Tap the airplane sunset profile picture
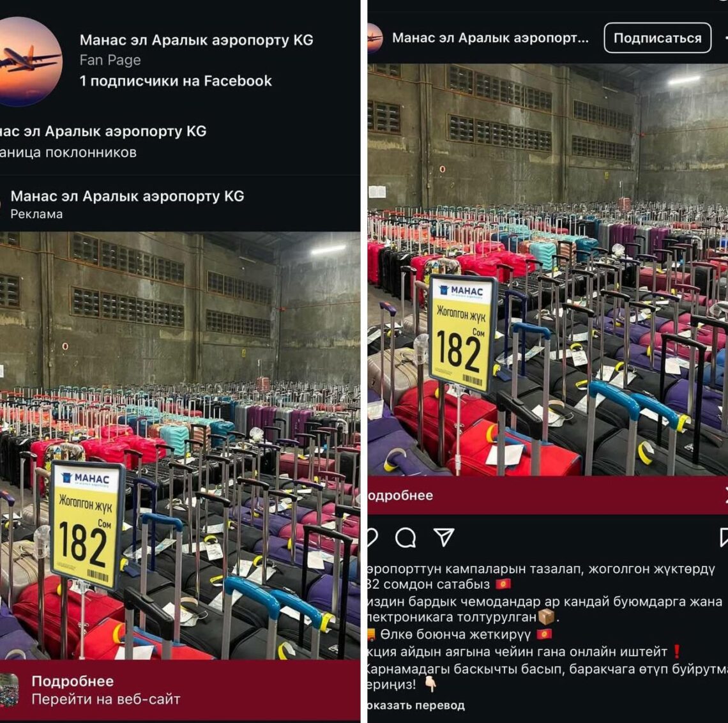This screenshot has height=723, width=728. 29,62
